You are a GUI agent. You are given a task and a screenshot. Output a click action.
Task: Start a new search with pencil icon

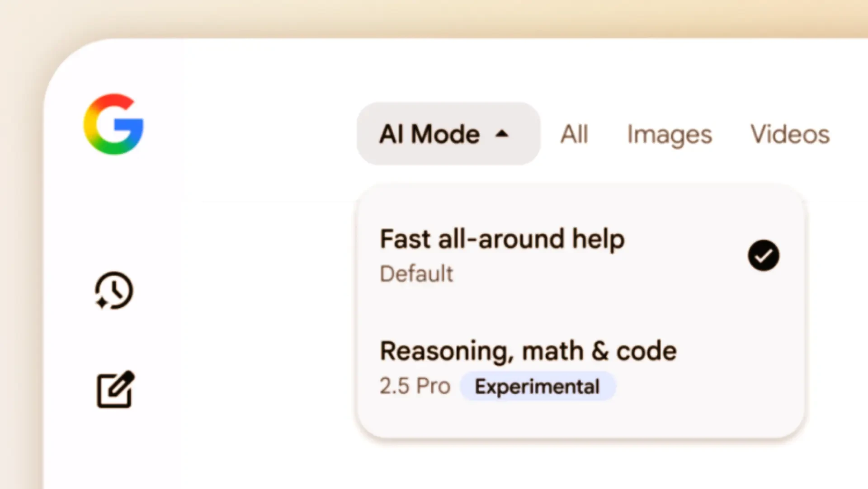point(116,390)
